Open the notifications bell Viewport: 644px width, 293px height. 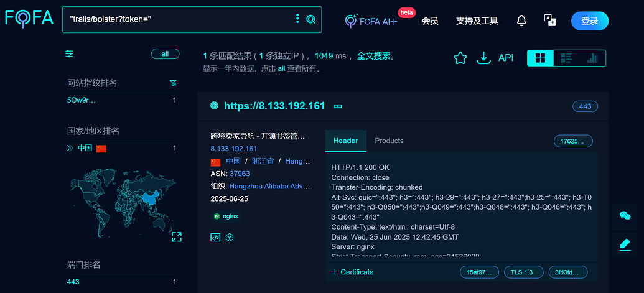click(x=521, y=21)
